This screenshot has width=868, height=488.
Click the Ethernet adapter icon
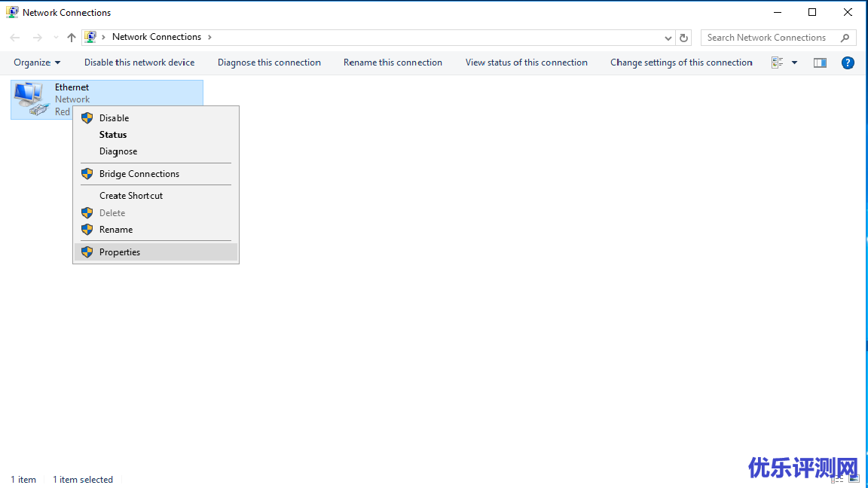pos(31,99)
